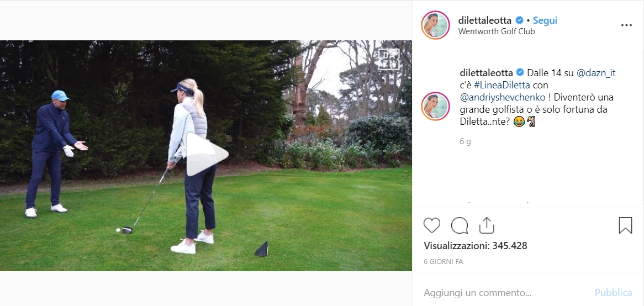Open the 6 GIORNI FA timestamp
This screenshot has height=306, width=644.
(x=443, y=262)
